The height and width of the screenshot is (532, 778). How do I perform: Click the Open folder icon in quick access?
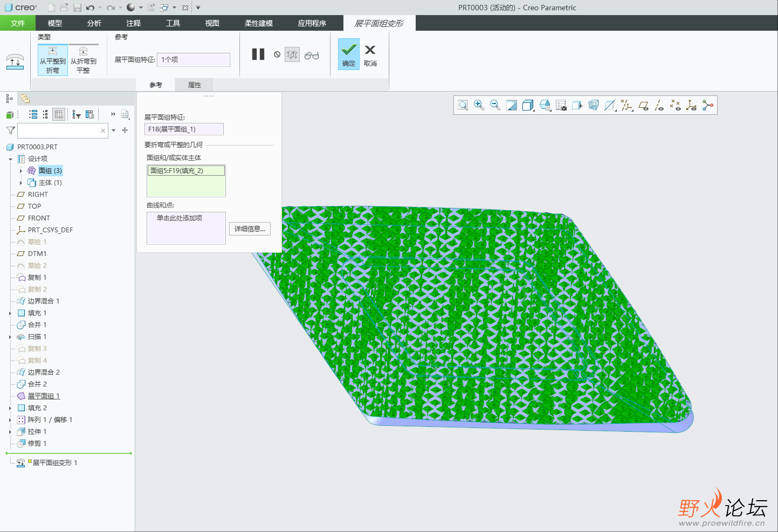(x=64, y=8)
